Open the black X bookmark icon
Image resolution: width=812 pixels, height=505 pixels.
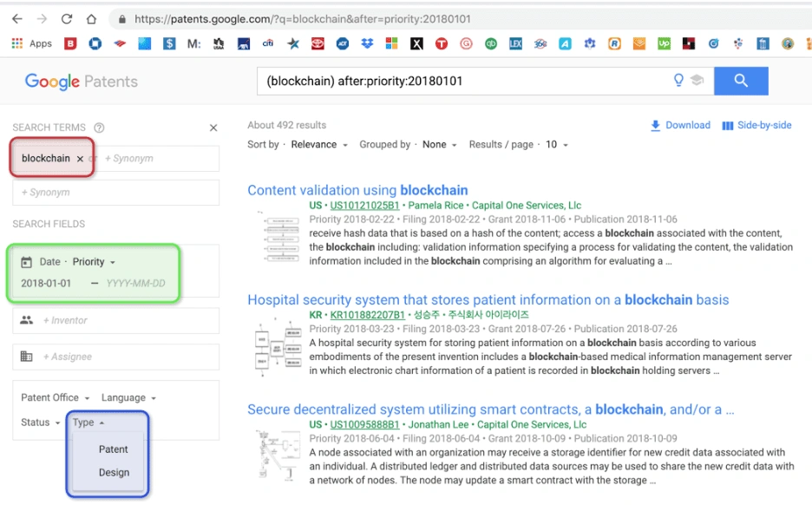[x=416, y=43]
